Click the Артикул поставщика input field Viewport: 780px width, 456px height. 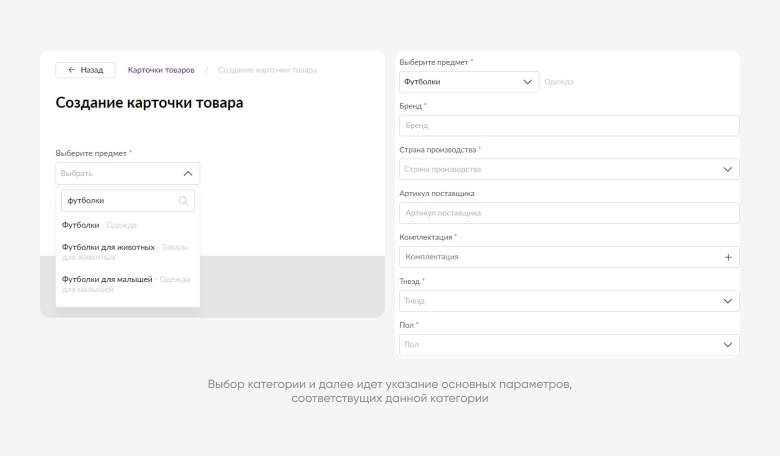(569, 213)
